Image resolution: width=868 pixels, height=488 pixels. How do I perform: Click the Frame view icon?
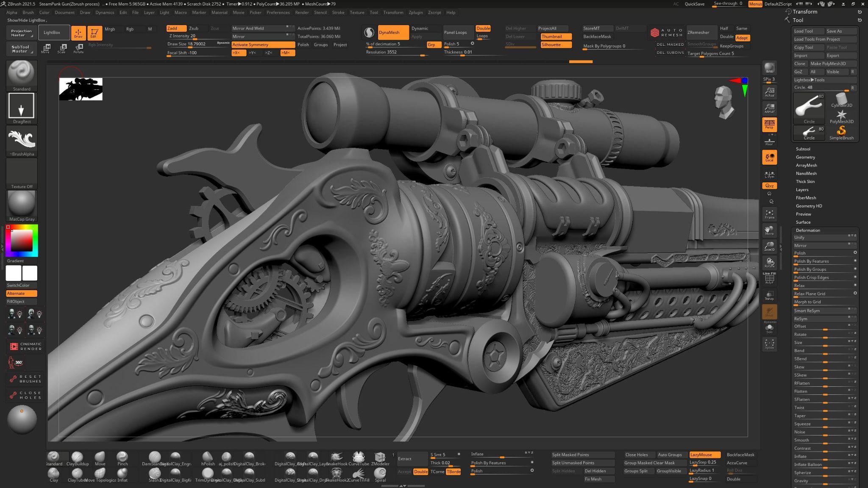tap(769, 214)
